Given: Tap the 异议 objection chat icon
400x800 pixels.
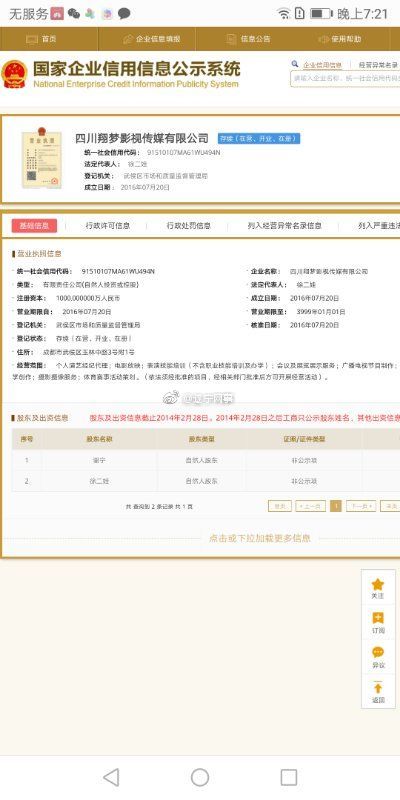Looking at the screenshot, I should click(378, 653).
